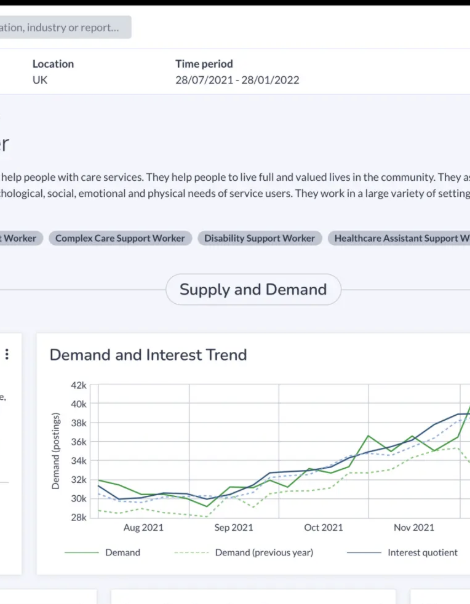Select the Healthcare Assistant Support Worker tag
470x604 pixels.
click(x=399, y=238)
